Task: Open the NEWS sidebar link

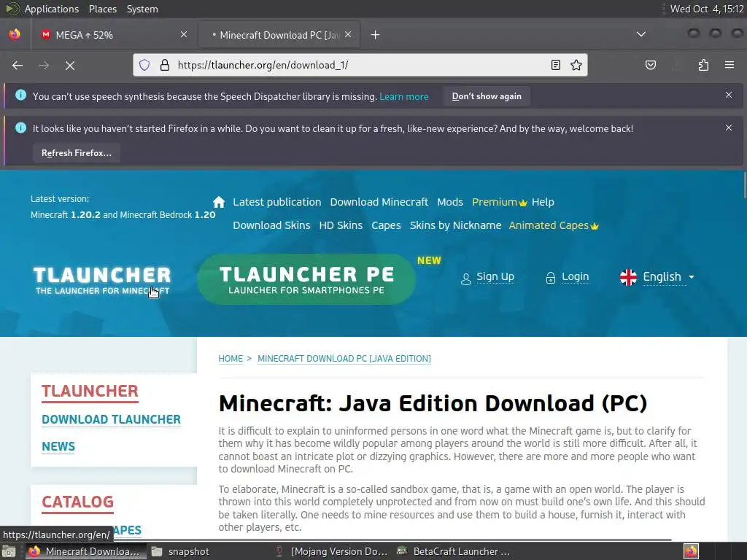Action: pos(58,447)
